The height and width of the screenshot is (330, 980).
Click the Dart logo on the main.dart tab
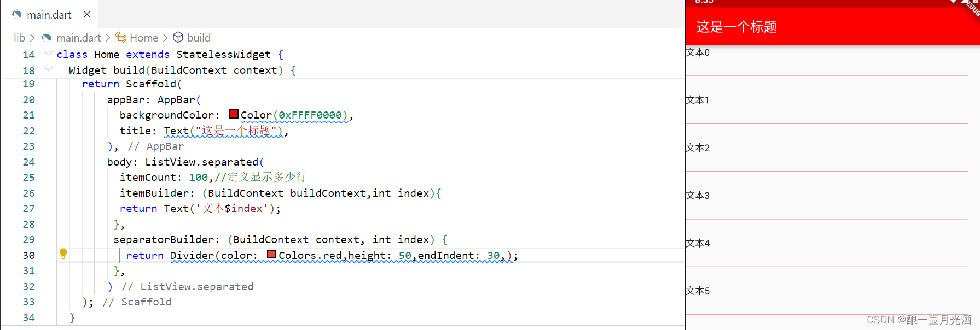[16, 15]
